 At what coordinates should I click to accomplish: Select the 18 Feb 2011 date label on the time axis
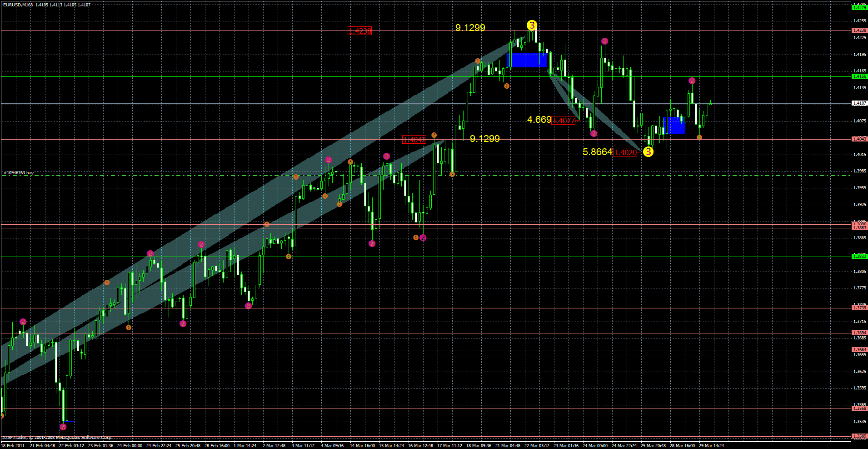pos(14,446)
